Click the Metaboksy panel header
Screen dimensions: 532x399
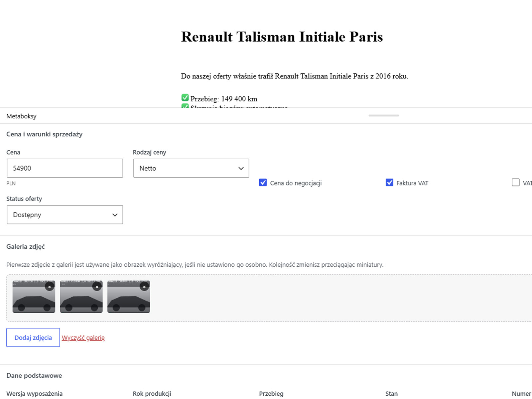[x=21, y=116]
